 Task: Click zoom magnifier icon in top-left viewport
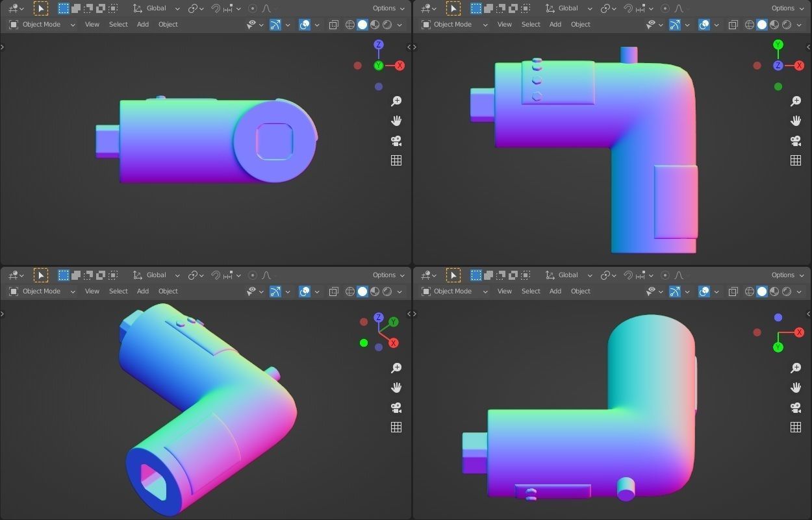click(x=396, y=101)
